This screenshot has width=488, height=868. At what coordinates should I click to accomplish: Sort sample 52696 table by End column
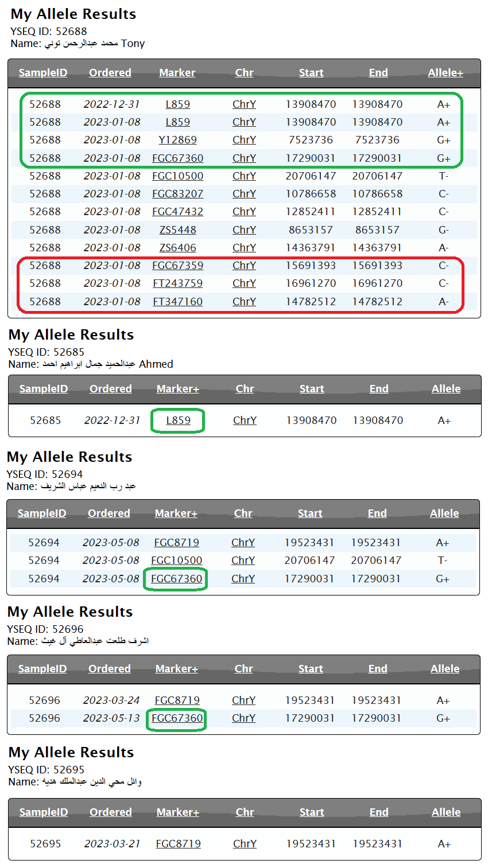[378, 669]
